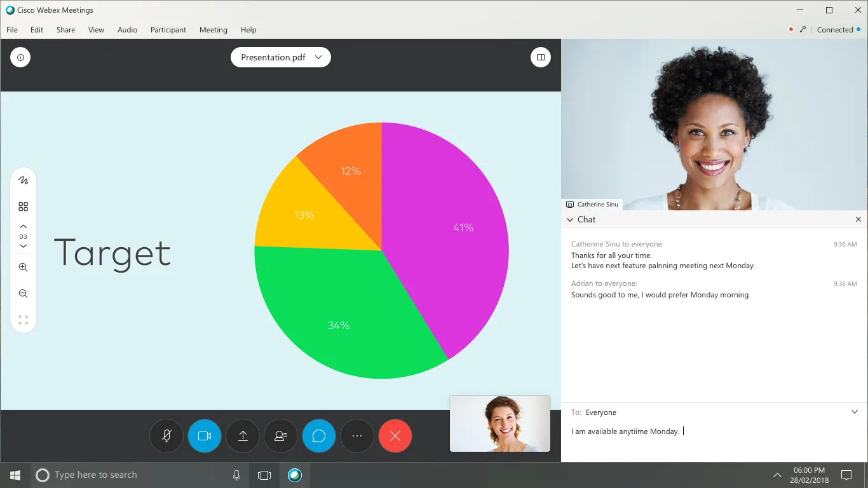Zoom in on the presentation

[24, 268]
